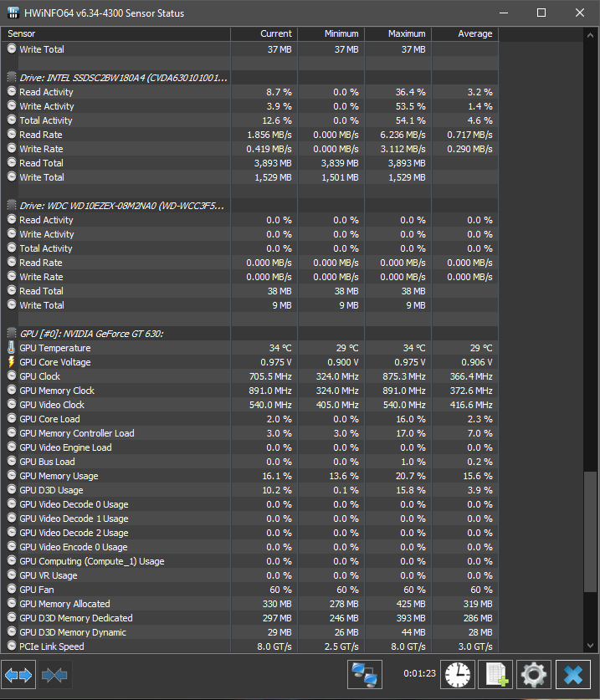Close sensors with the blue X button

tap(572, 675)
